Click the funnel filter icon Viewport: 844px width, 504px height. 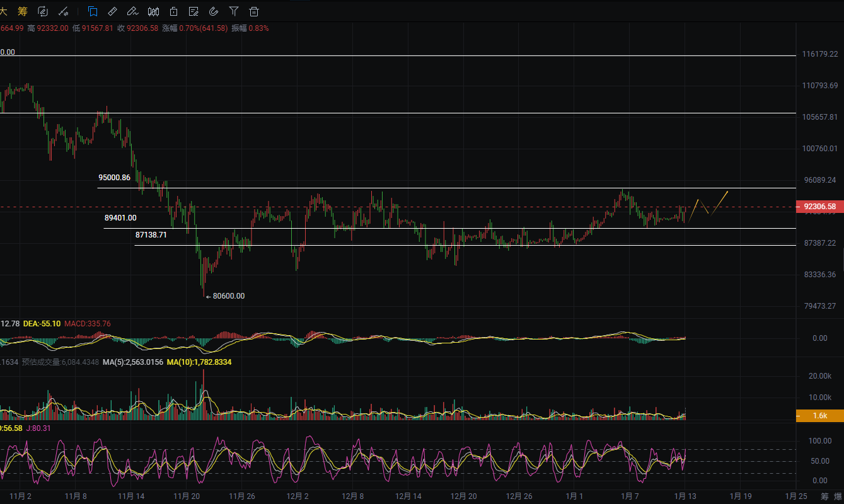tap(234, 11)
